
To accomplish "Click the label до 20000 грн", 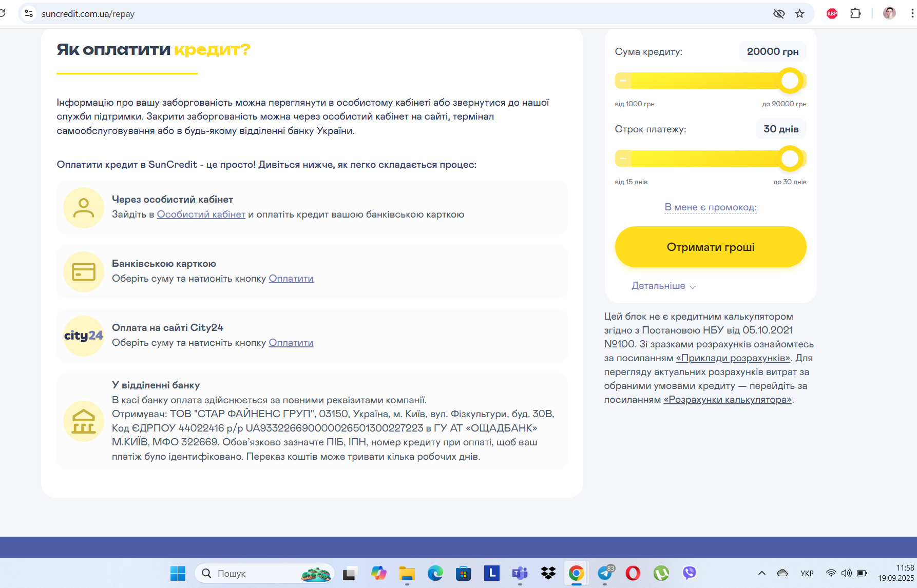I will (x=784, y=104).
